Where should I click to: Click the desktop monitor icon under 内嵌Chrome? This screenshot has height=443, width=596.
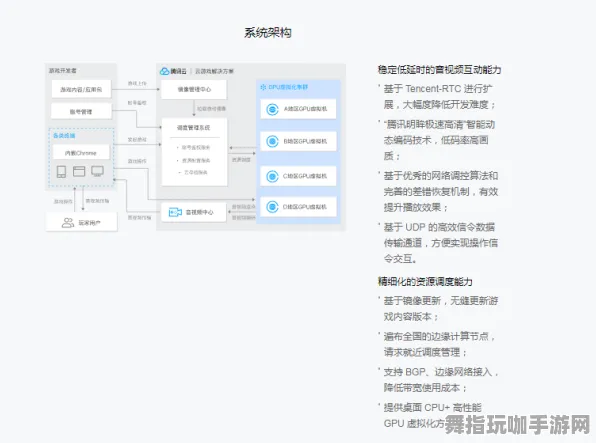pyautogui.click(x=97, y=171)
